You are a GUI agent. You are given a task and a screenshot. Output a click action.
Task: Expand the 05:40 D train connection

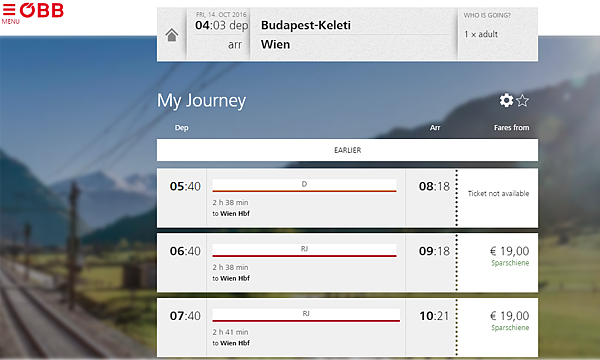tap(306, 198)
